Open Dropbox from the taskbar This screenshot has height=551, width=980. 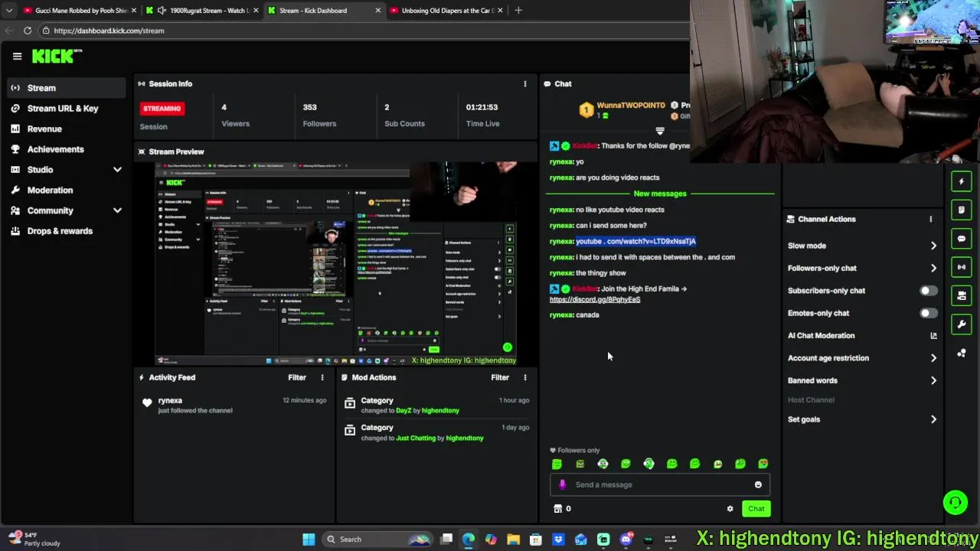[x=558, y=540]
